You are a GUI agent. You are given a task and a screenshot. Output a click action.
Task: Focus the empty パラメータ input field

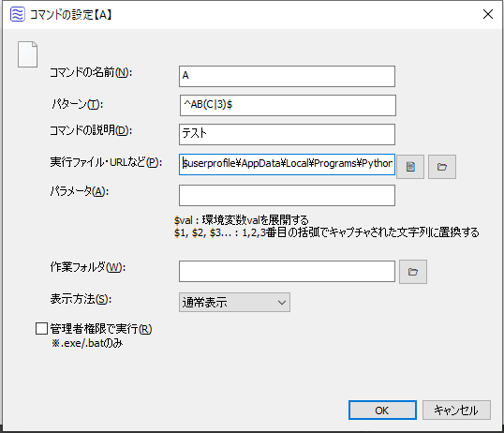287,195
